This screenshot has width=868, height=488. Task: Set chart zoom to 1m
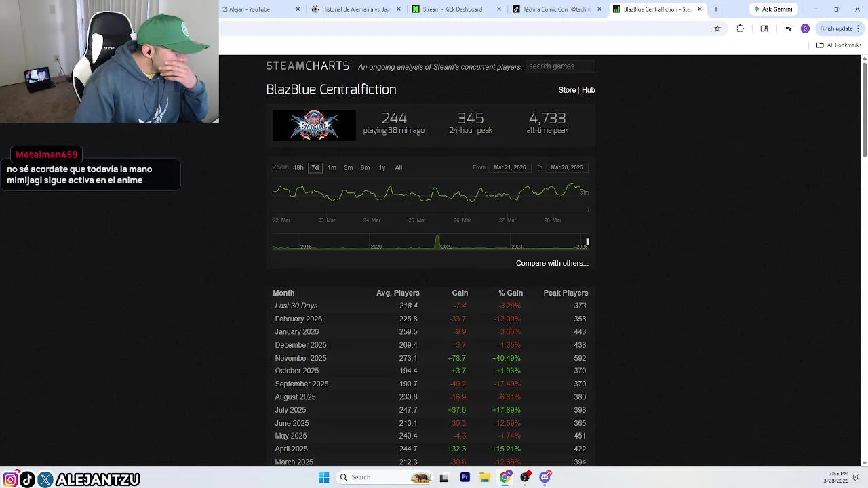click(332, 167)
